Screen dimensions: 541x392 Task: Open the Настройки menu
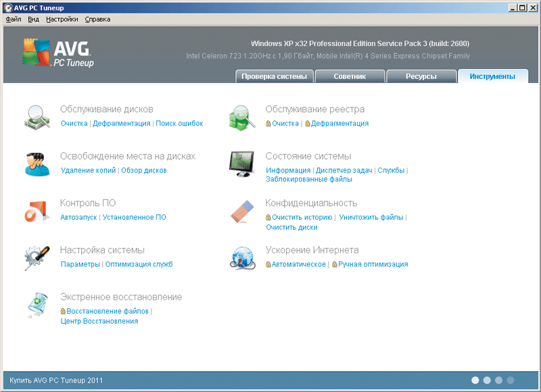(x=62, y=20)
